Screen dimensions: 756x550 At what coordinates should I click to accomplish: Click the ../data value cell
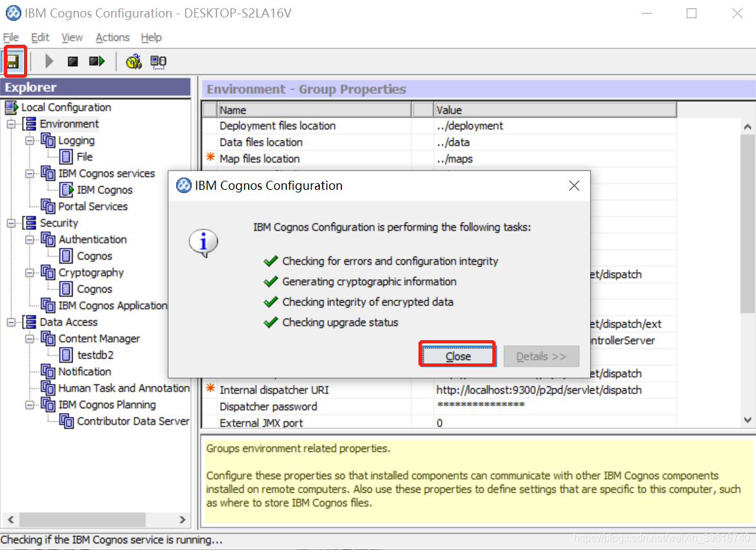tap(555, 143)
